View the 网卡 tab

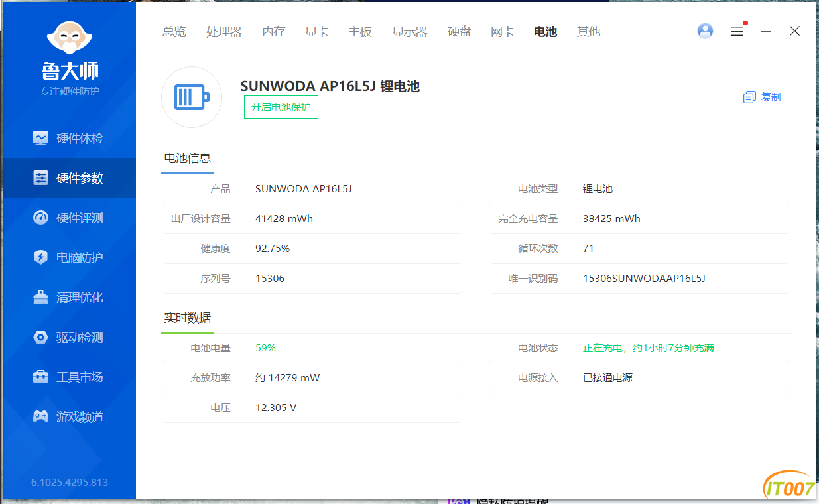coord(503,31)
